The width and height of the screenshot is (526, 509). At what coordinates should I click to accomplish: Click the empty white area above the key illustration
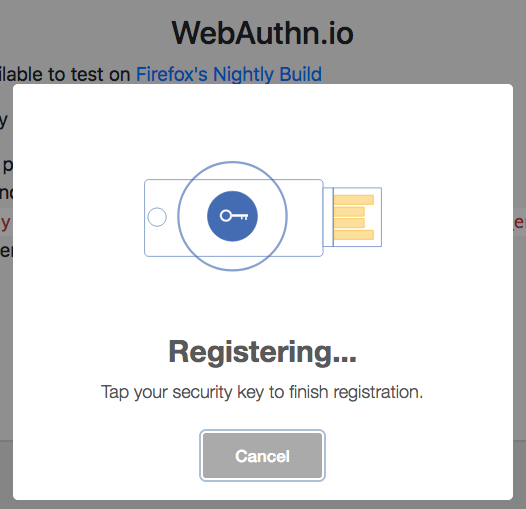click(263, 122)
